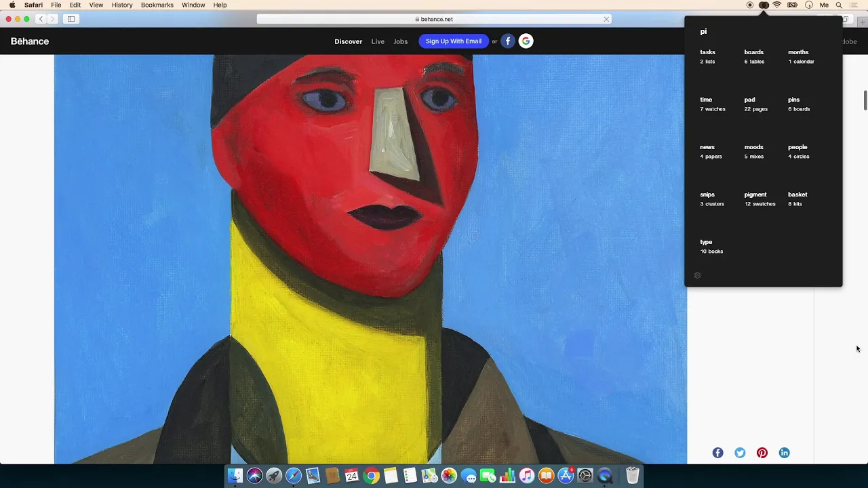Click the pi title in the popup panel
Screen dimensions: 868x488
coord(703,31)
